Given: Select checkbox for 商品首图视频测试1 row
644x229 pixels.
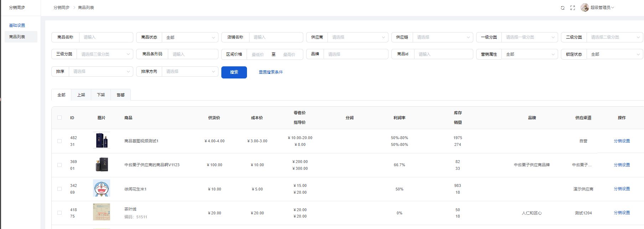Looking at the screenshot, I should tap(60, 141).
